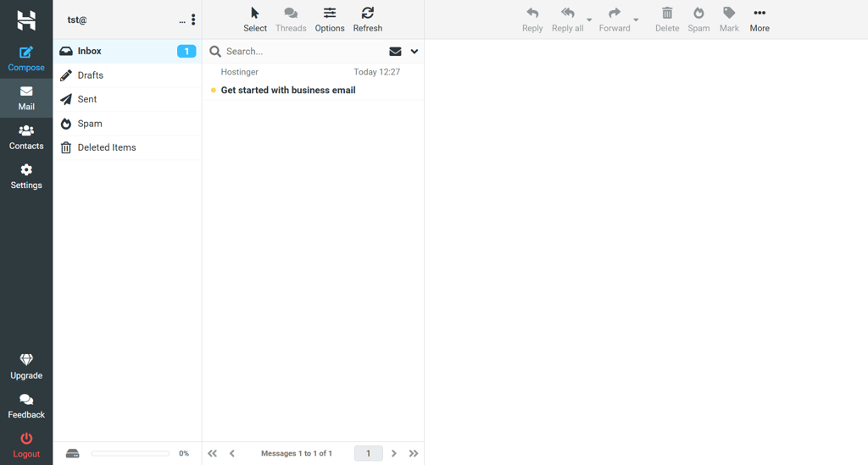Toggle the Threads view
The image size is (868, 465).
291,20
